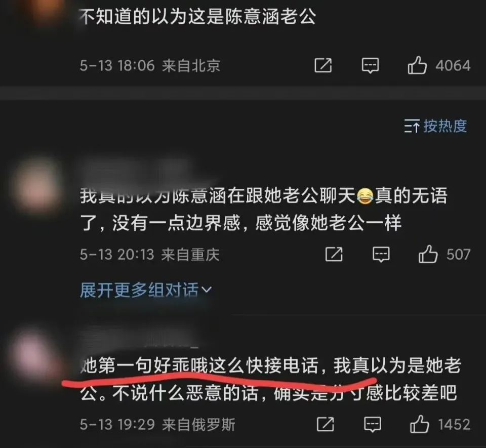This screenshot has height=448, width=486.
Task: Like the comment with 1452 likes
Action: [x=419, y=424]
